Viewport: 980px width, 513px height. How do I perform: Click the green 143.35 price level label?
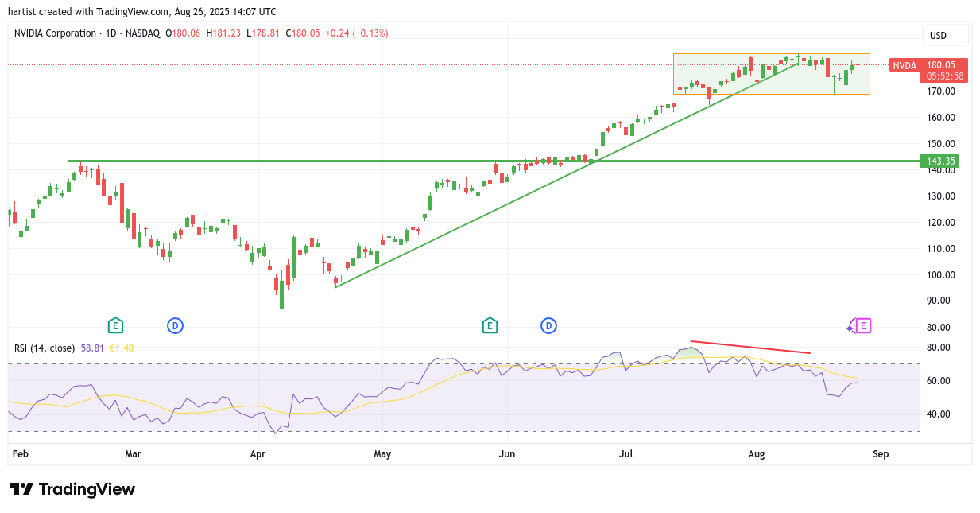pyautogui.click(x=940, y=161)
